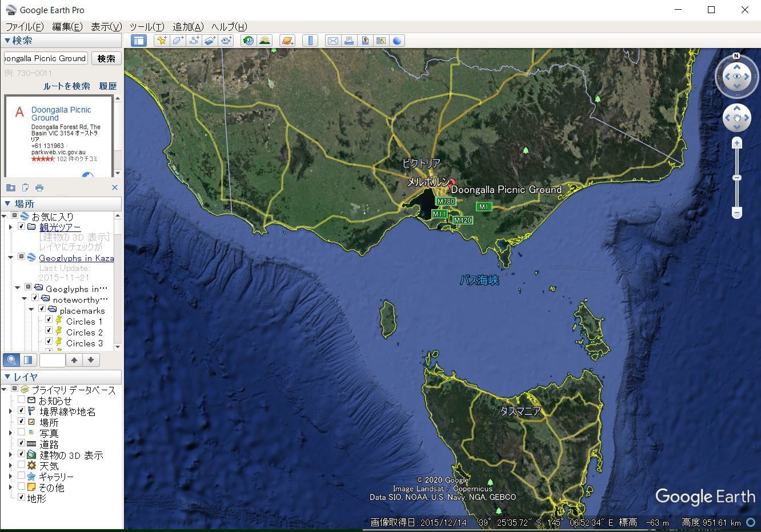Image resolution: width=761 pixels, height=532 pixels.
Task: Uncheck the Circles 3 placemark
Action: 49,341
